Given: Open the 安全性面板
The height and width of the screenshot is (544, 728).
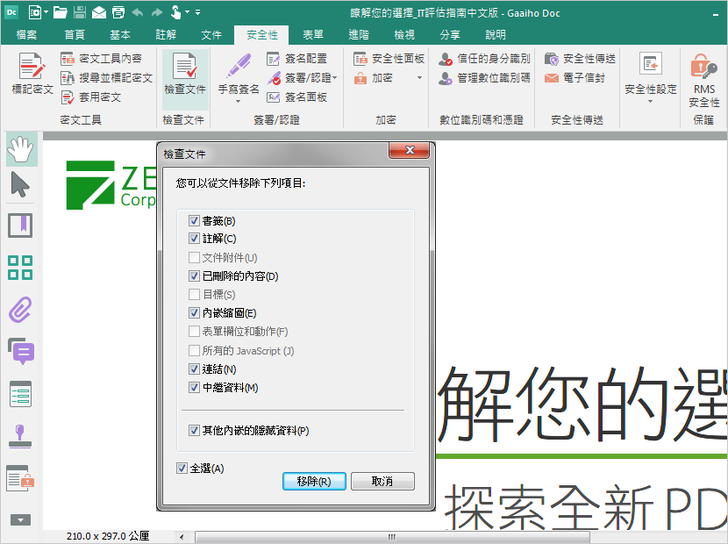Looking at the screenshot, I should coord(389,58).
